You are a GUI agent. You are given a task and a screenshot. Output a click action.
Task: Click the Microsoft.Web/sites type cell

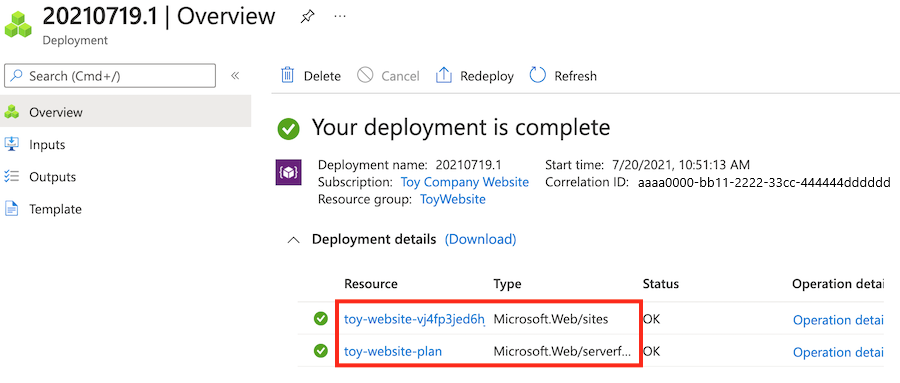[550, 319]
